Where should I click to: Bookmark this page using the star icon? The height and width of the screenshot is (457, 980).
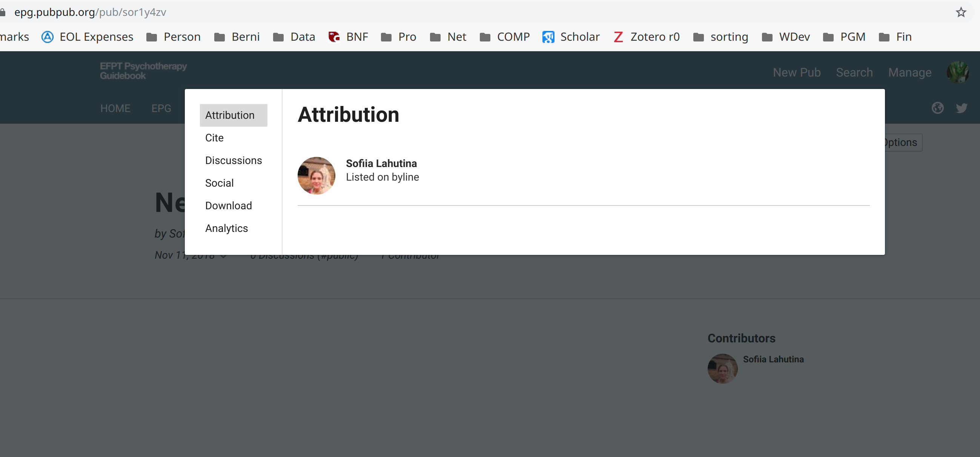[961, 12]
